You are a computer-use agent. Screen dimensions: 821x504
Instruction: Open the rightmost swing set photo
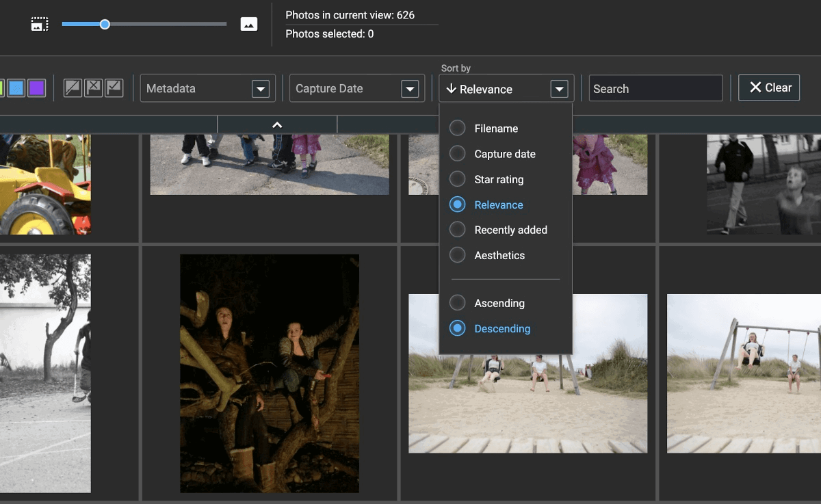(744, 373)
